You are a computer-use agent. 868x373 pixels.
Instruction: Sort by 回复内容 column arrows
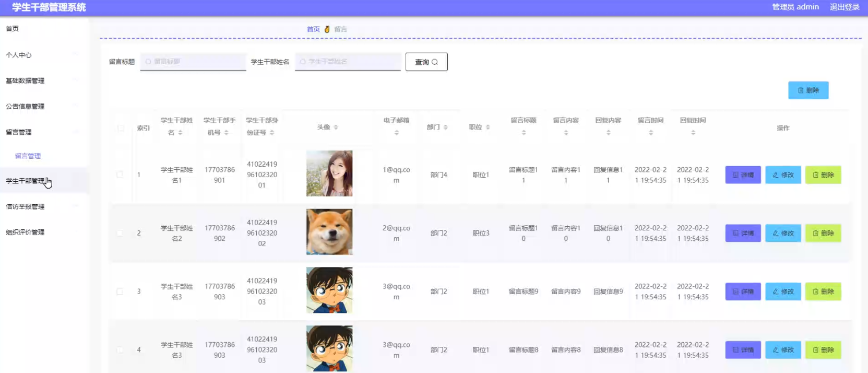[609, 133]
